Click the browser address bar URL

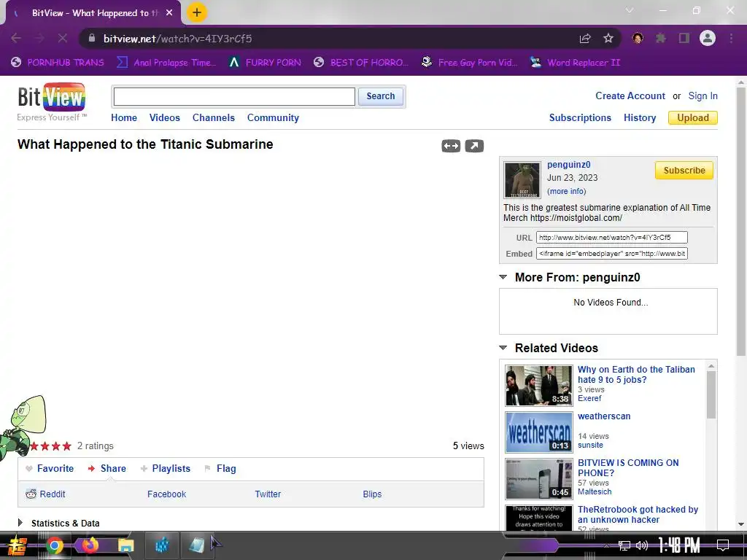click(x=178, y=39)
